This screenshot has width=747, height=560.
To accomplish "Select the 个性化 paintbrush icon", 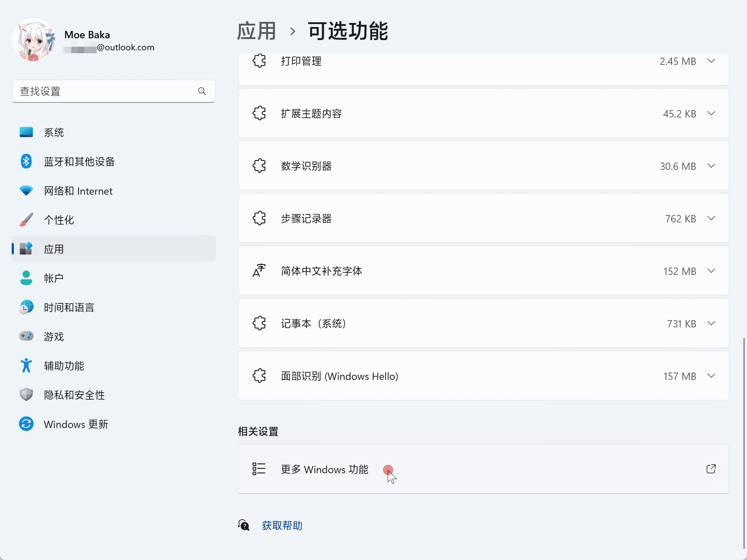I will tap(26, 219).
